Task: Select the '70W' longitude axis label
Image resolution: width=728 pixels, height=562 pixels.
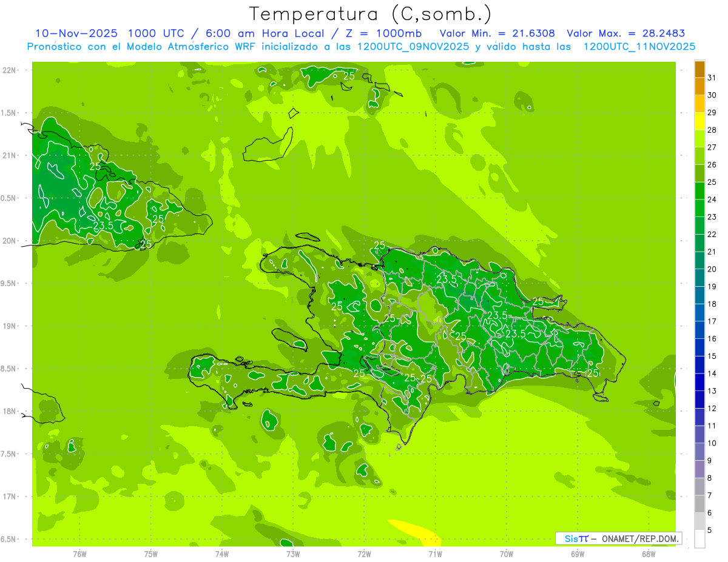Action: coord(507,554)
